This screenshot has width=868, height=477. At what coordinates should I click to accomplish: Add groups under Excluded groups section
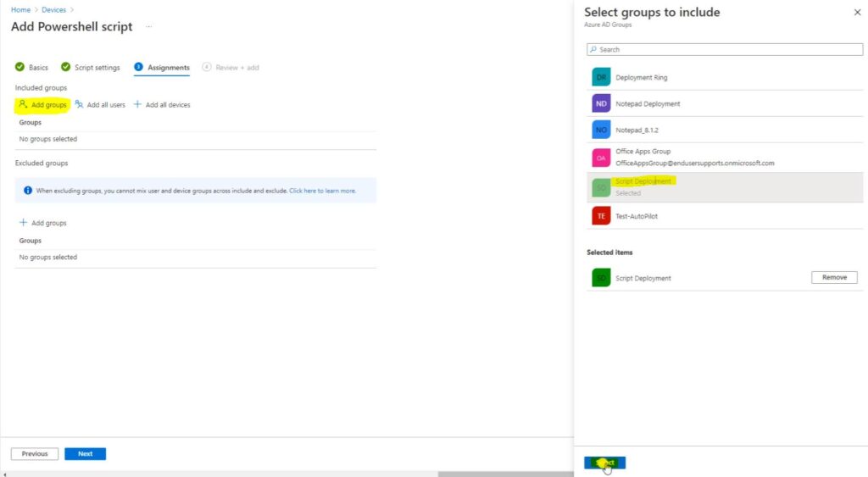pos(42,223)
